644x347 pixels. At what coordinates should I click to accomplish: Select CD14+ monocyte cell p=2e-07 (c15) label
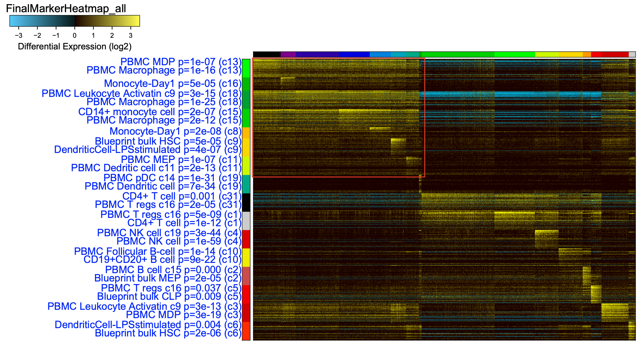[x=160, y=112]
